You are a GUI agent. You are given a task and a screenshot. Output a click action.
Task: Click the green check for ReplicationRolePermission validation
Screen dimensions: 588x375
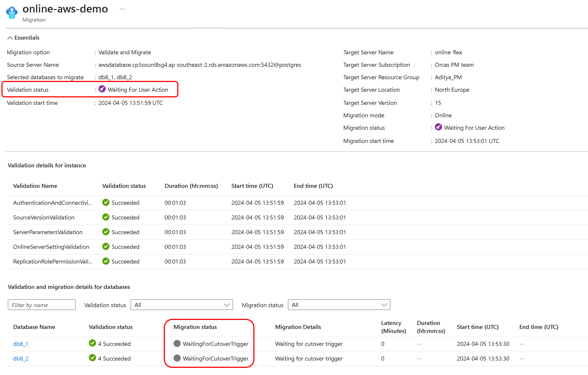(106, 261)
